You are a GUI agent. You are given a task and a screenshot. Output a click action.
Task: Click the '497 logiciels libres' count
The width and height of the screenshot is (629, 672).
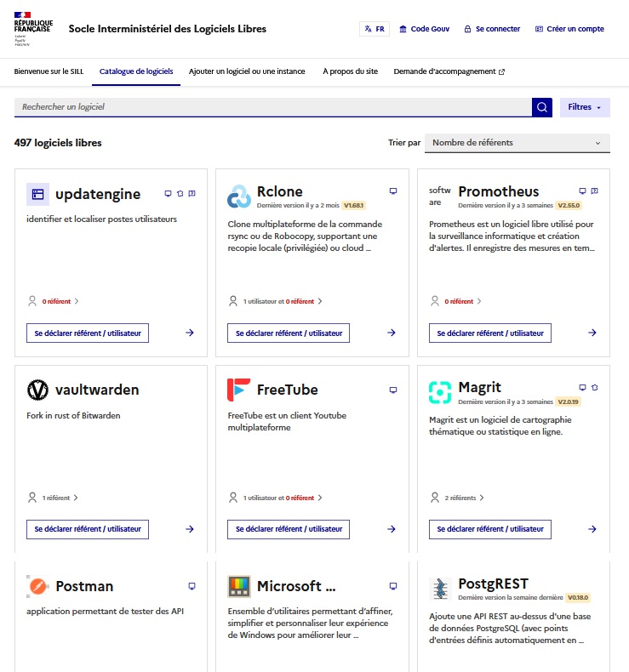click(x=58, y=143)
